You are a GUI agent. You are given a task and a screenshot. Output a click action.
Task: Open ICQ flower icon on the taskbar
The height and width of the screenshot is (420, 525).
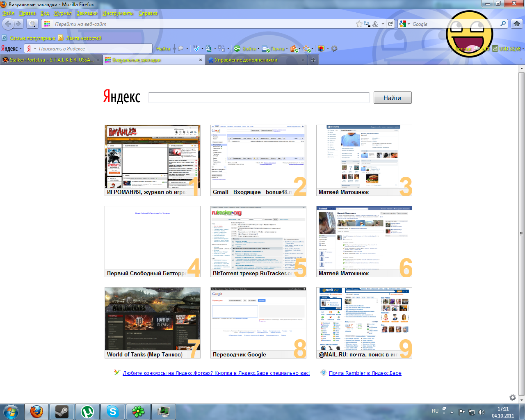click(138, 411)
